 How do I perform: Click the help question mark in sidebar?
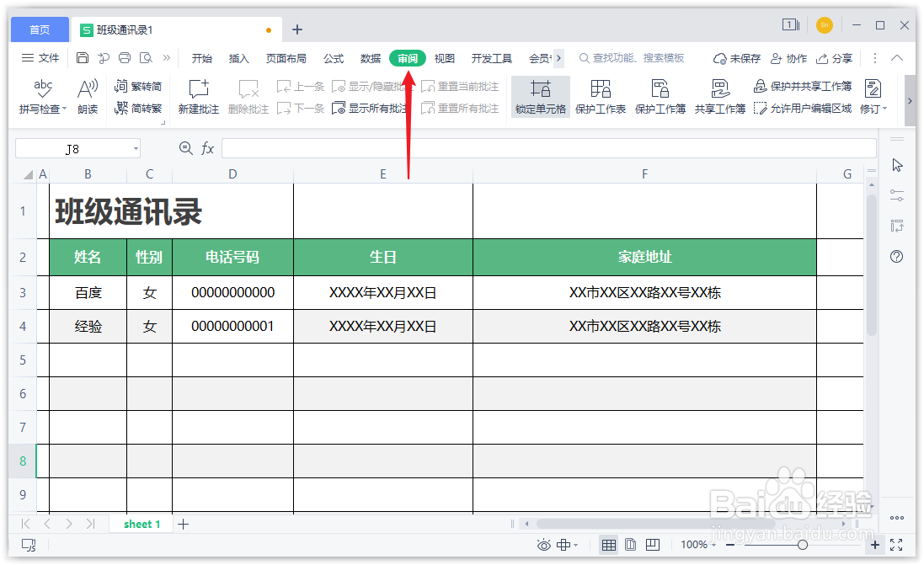pos(897,256)
